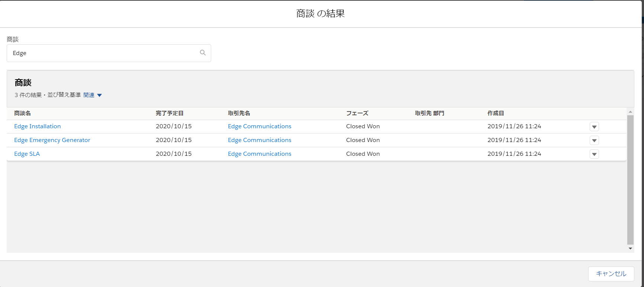Viewport: 644px width, 287px height.
Task: Click the 取引先 部門 column header
Action: [429, 113]
